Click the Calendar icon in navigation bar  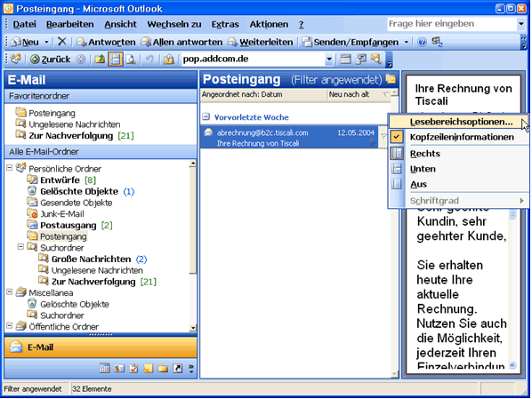[x=104, y=368]
